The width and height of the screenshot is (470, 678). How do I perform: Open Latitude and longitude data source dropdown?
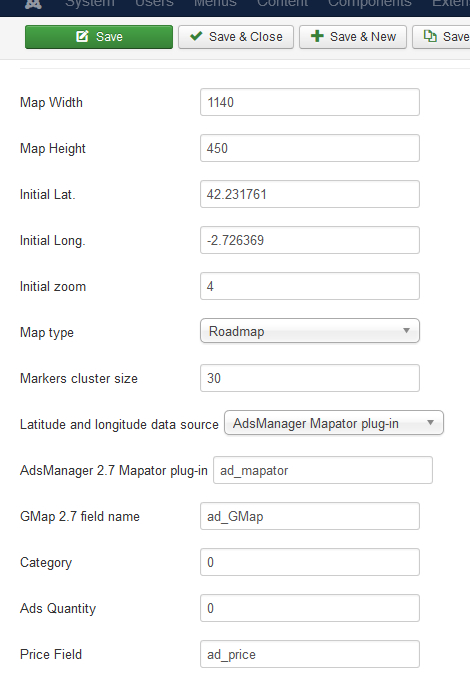(x=334, y=423)
